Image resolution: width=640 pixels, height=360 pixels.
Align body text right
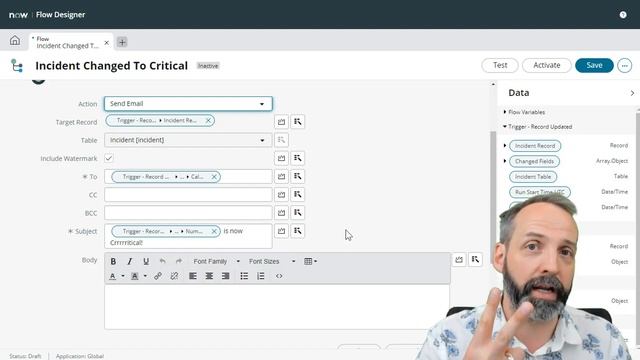(x=225, y=276)
